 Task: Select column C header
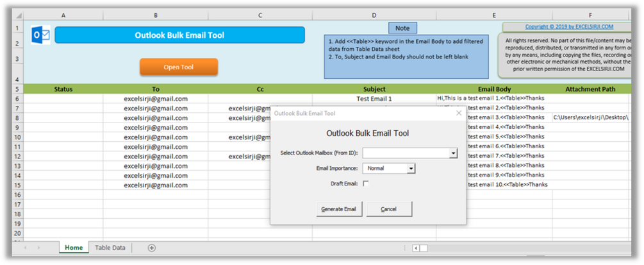pyautogui.click(x=260, y=15)
